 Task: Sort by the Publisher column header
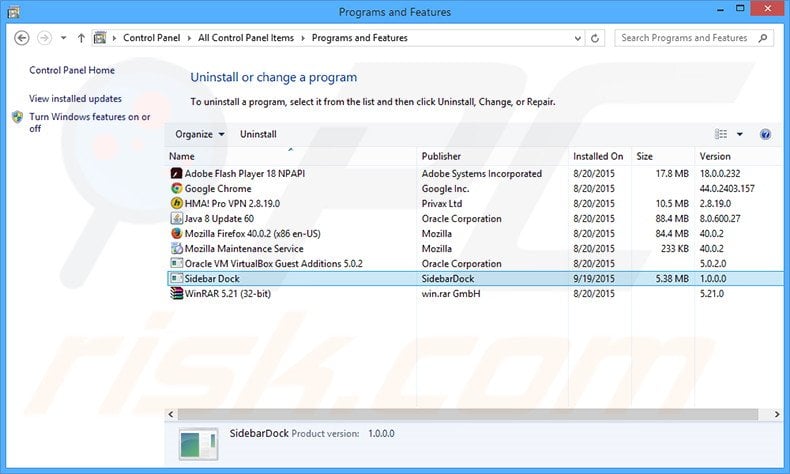coord(493,156)
